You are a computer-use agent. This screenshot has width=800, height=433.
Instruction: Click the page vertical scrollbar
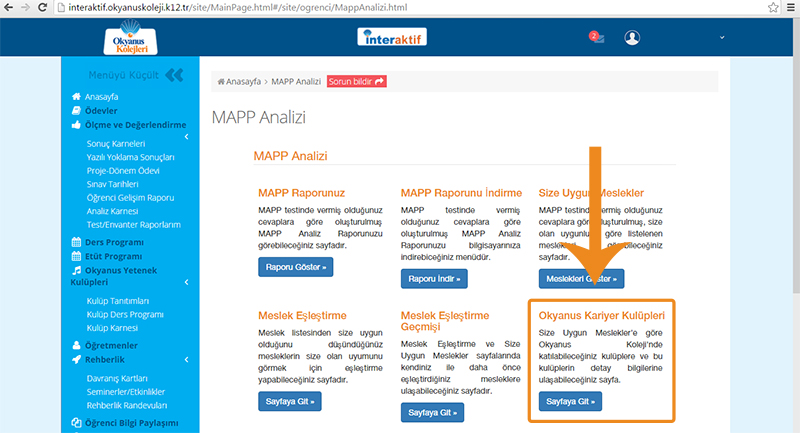pyautogui.click(x=796, y=156)
